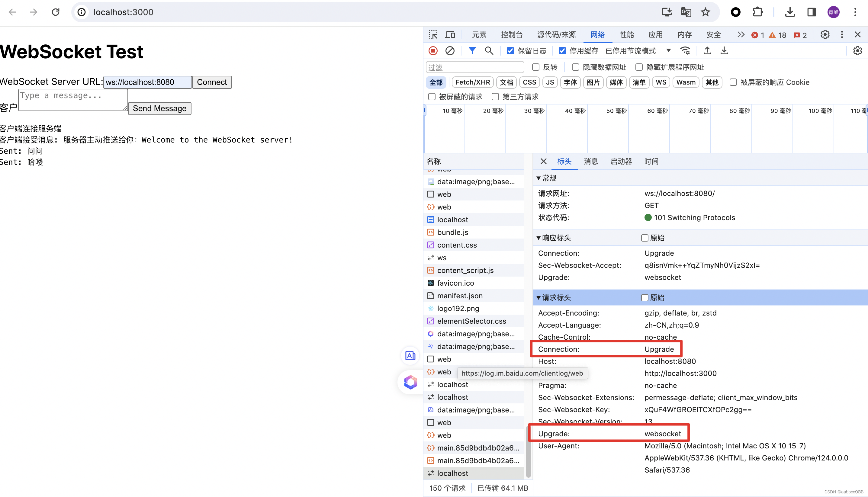This screenshot has height=497, width=868.
Task: Check the 隐藏数据网址 option
Action: [575, 67]
